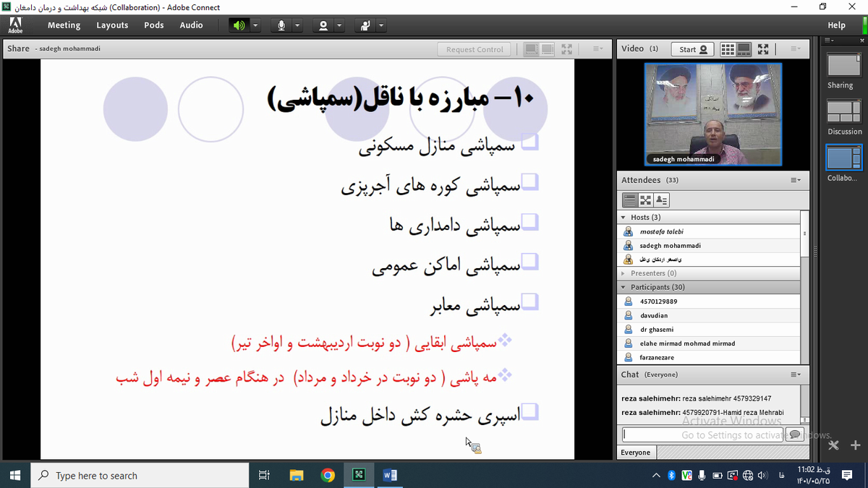
Task: Open the speaker options dropdown arrow
Action: 255,25
